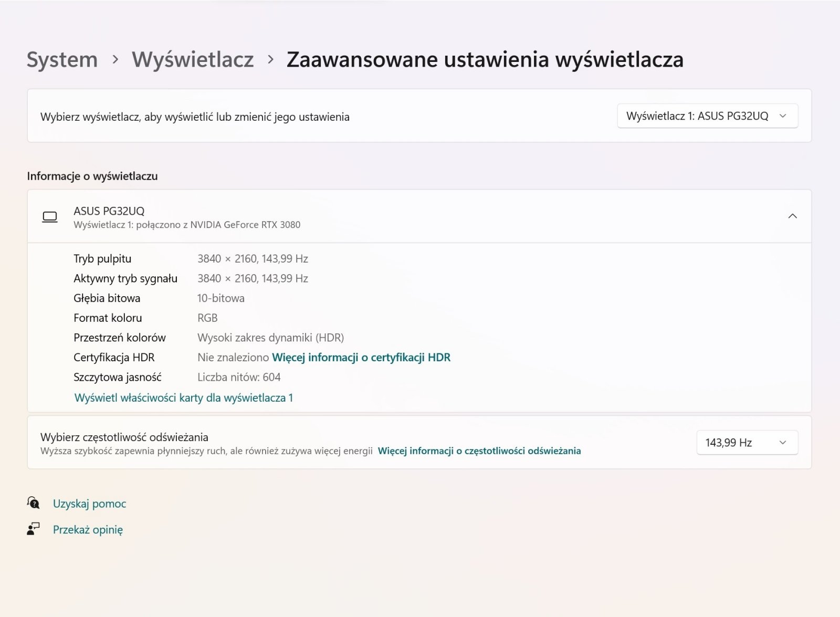Click the Wysoki zakres dynamiki (HDR) value
Viewport: 840px width, 617px height.
271,338
